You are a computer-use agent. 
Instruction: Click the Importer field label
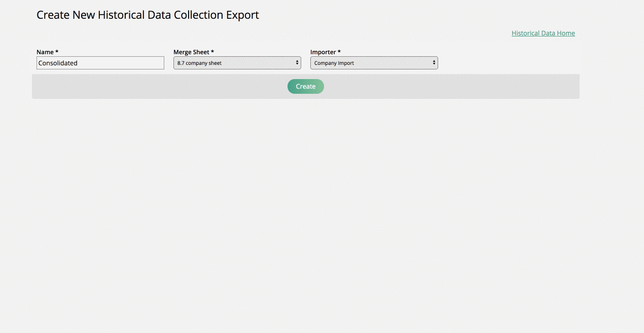pyautogui.click(x=325, y=52)
